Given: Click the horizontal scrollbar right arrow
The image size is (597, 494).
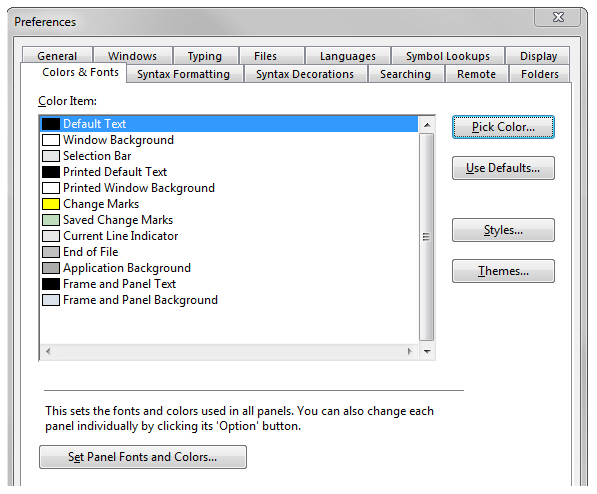Looking at the screenshot, I should point(410,352).
